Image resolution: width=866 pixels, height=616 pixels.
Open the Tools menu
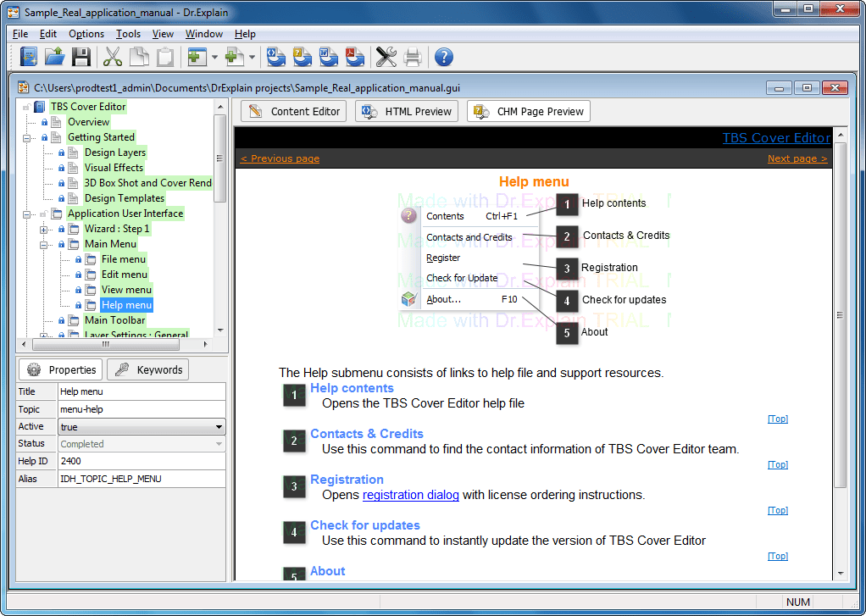(128, 34)
